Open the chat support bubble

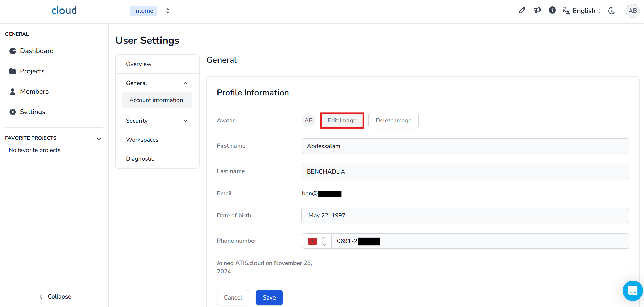pos(632,291)
